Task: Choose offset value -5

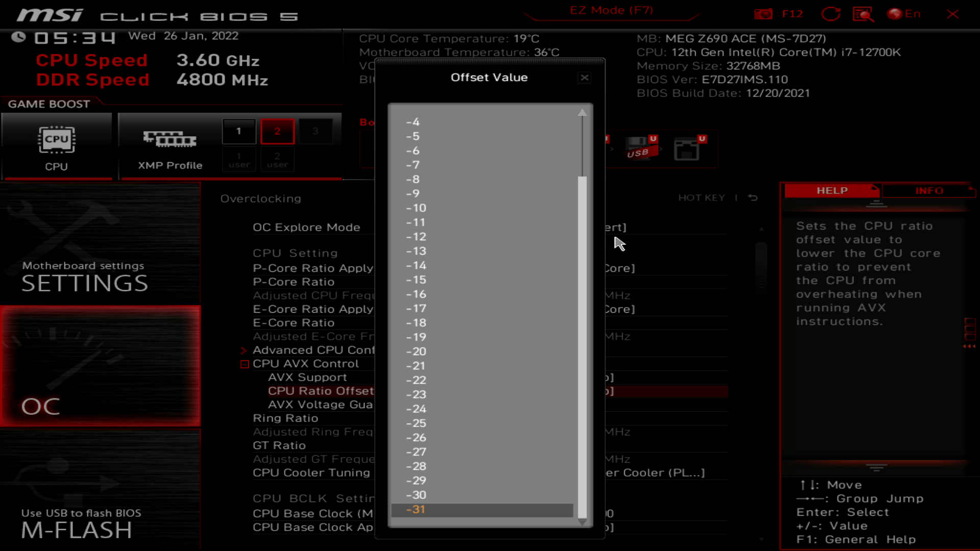Action: (x=482, y=136)
